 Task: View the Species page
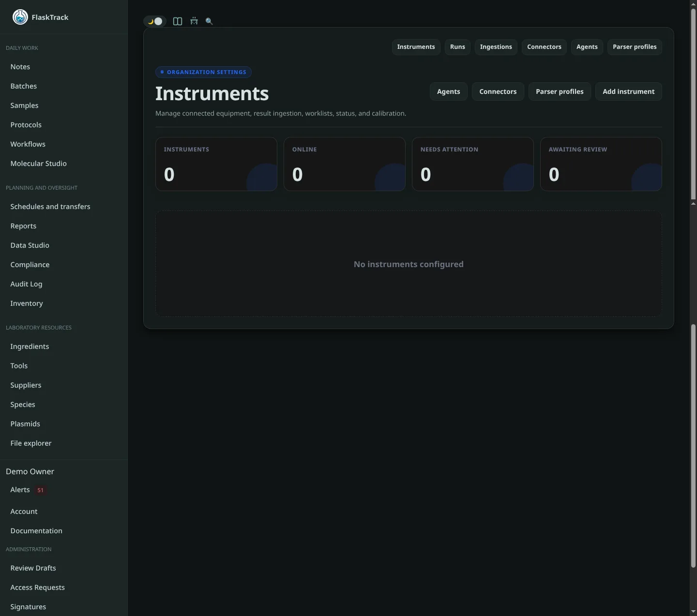[x=23, y=405]
